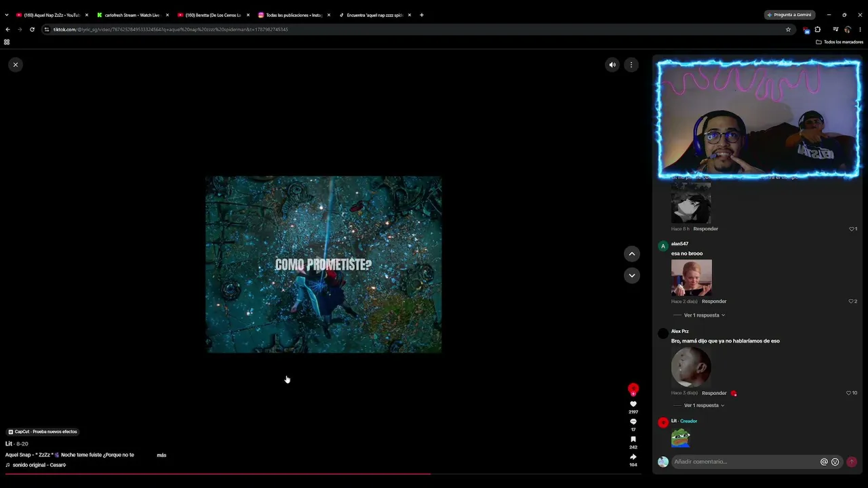Go forward one page in browser
868x488 pixels.
(x=20, y=30)
